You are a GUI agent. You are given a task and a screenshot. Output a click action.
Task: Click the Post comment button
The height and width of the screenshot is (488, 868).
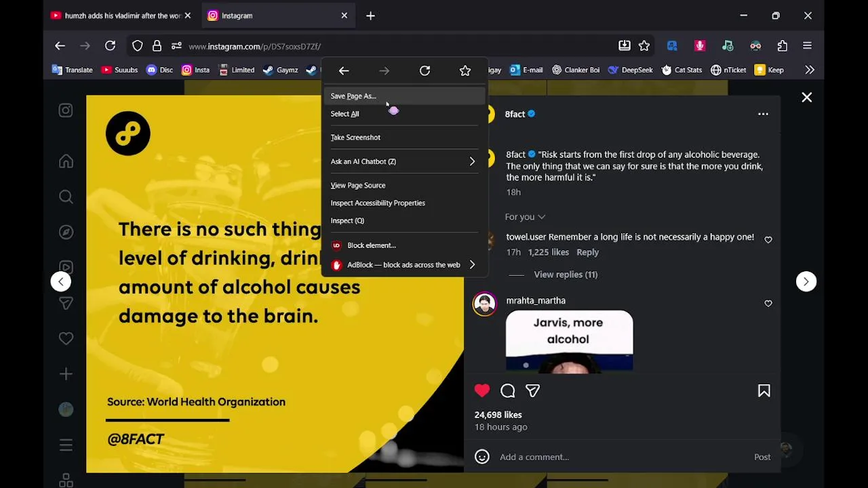(x=762, y=457)
